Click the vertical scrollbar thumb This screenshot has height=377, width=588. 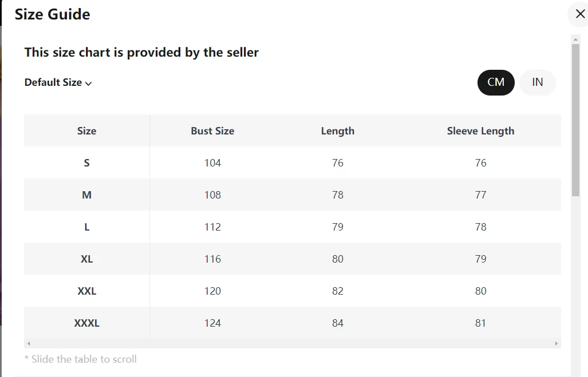point(575,120)
